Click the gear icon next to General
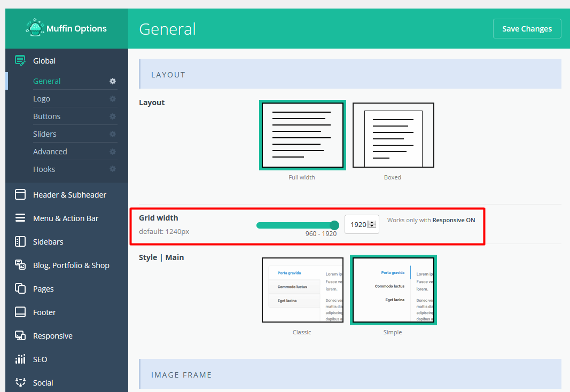Viewport: 570px width, 392px height. tap(113, 81)
